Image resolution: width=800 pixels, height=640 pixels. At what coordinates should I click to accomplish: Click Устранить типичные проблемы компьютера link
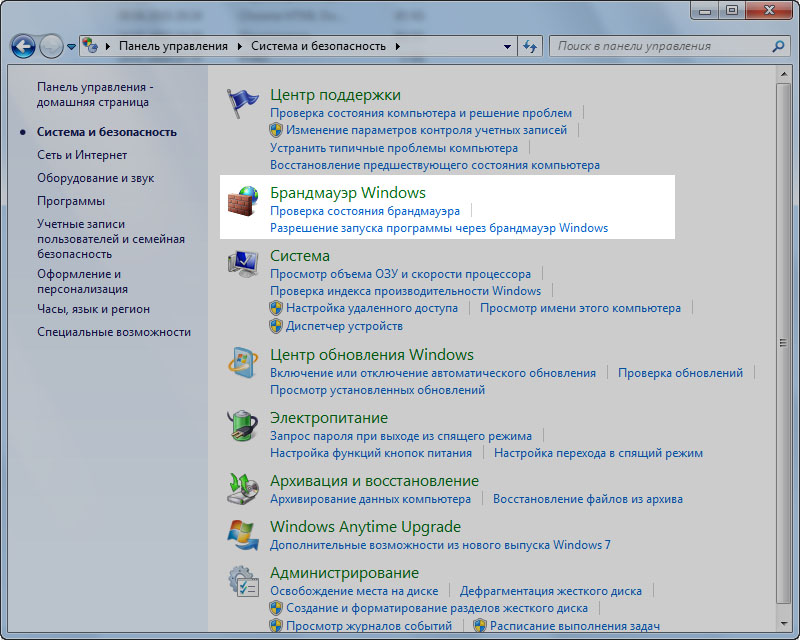coord(393,148)
